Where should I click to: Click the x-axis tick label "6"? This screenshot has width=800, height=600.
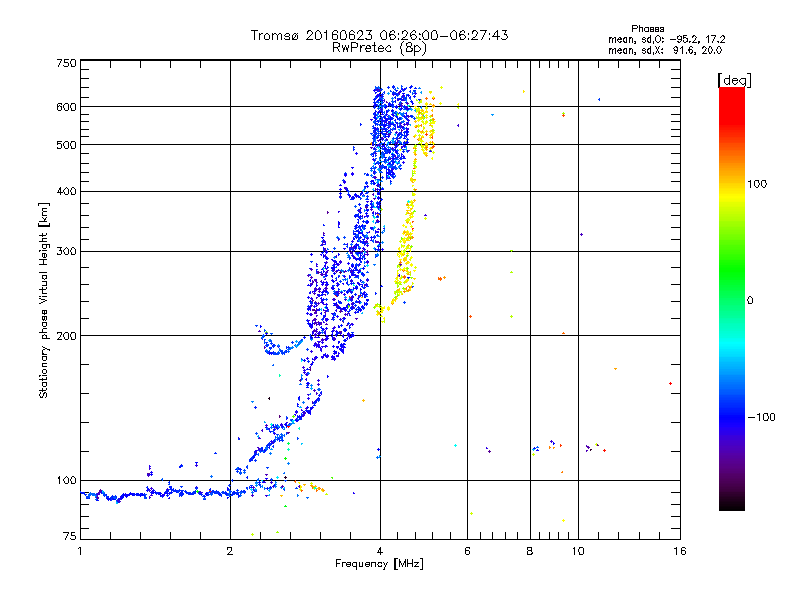pyautogui.click(x=467, y=551)
